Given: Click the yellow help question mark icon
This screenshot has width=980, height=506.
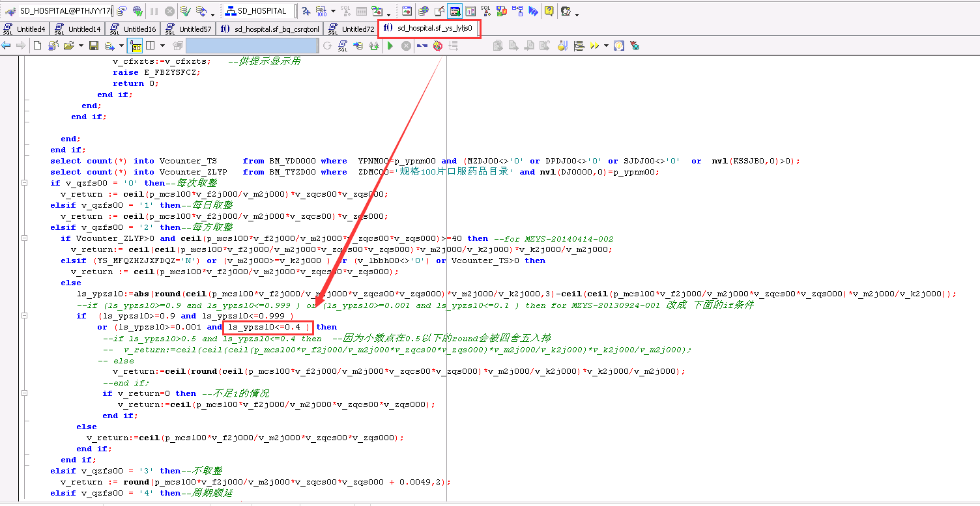Looking at the screenshot, I should [549, 11].
